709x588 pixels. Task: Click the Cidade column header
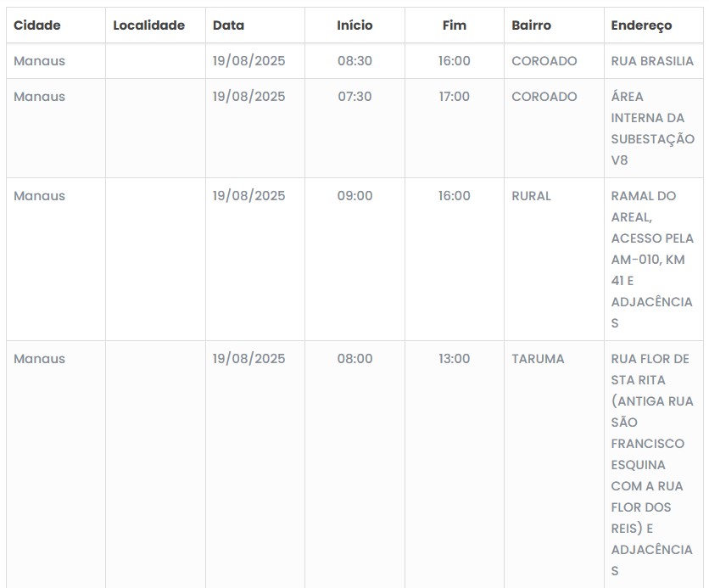[37, 25]
